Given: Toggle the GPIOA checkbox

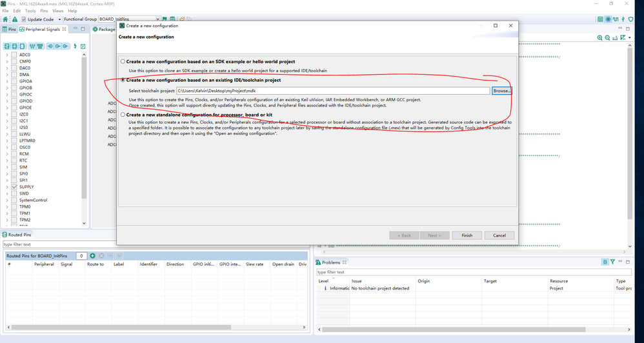Looking at the screenshot, I should 14,81.
